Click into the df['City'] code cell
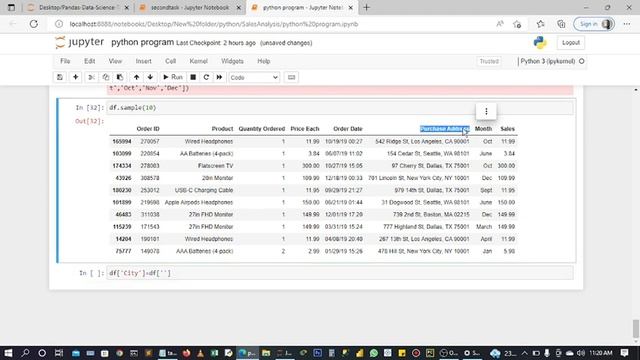640x360 pixels. point(340,273)
